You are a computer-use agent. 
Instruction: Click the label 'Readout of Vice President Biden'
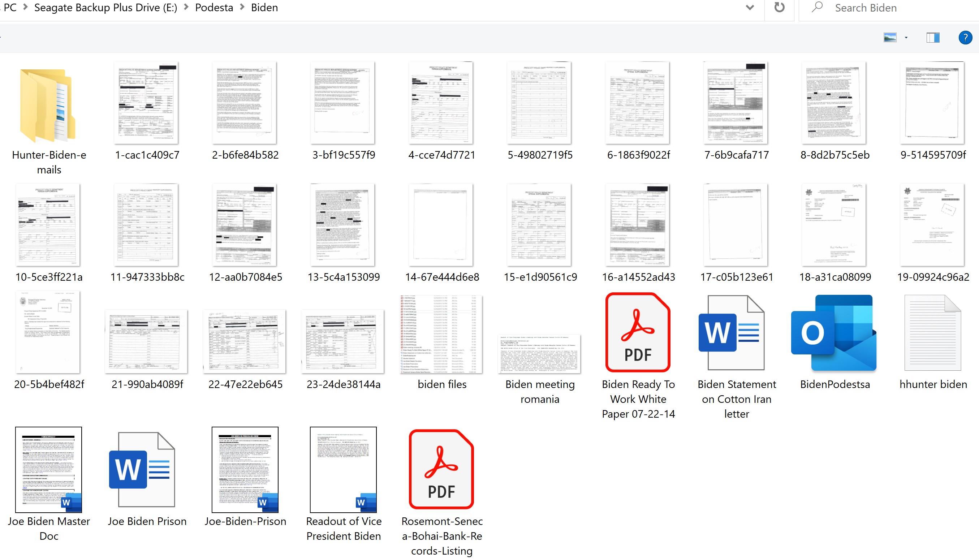pyautogui.click(x=344, y=529)
